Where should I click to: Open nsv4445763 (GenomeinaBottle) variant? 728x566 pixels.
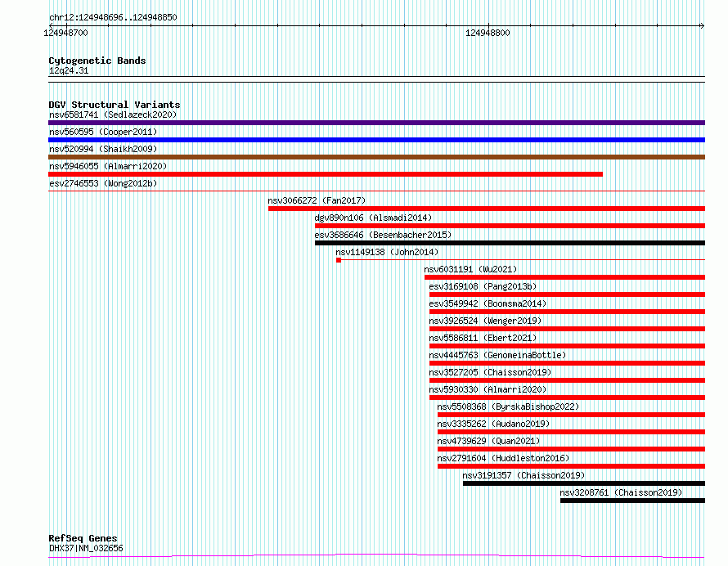(x=497, y=355)
